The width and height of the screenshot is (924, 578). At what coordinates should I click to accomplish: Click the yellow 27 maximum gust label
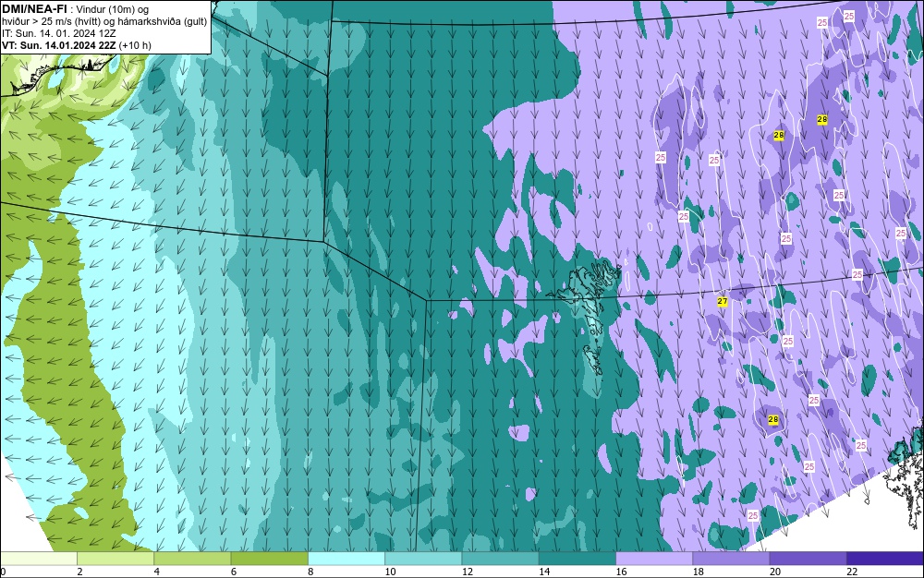(723, 301)
